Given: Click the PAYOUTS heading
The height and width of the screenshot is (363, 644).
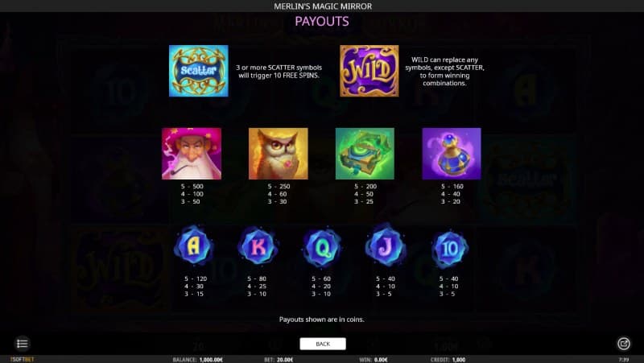Looking at the screenshot, I should click(x=322, y=22).
